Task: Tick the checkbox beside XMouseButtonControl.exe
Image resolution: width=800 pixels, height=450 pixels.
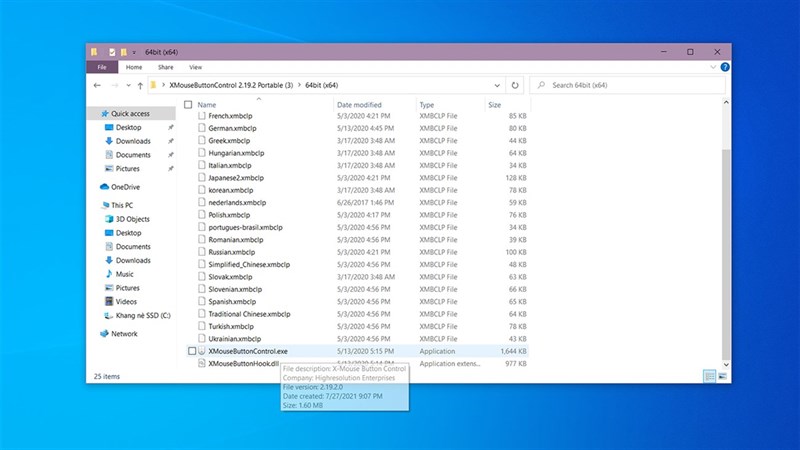Action: coord(192,351)
